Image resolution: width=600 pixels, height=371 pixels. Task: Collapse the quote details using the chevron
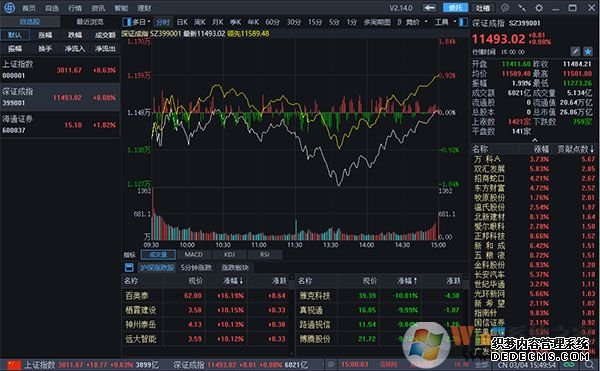coord(534,140)
